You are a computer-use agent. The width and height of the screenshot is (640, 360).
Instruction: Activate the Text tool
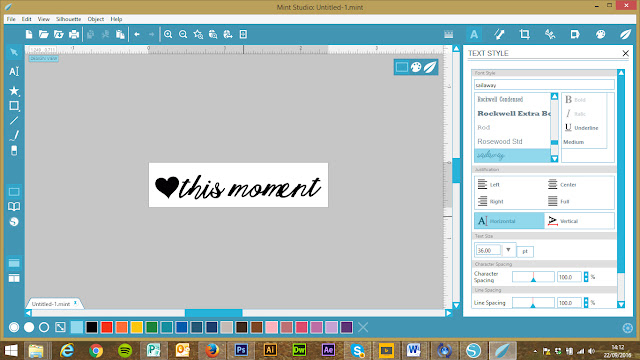14,71
